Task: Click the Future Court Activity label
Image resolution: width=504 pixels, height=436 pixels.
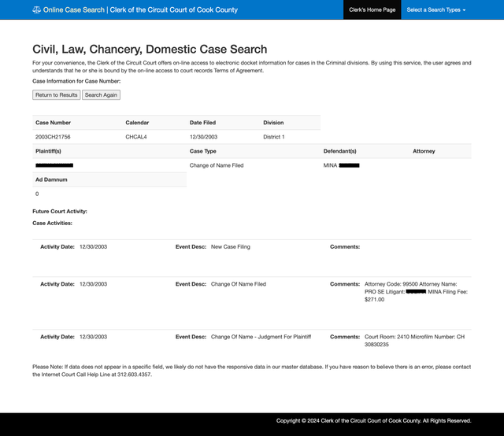Action: 60,212
